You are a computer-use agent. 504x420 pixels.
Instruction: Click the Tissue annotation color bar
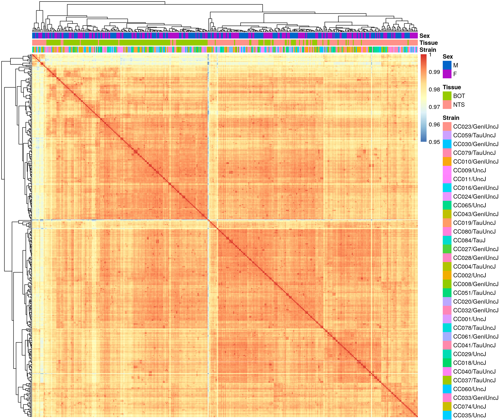click(x=225, y=43)
